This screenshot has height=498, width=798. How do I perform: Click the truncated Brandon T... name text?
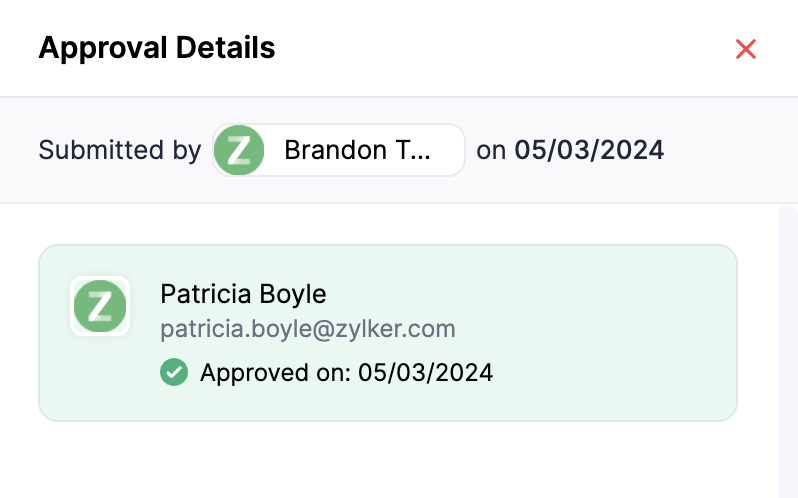[358, 150]
